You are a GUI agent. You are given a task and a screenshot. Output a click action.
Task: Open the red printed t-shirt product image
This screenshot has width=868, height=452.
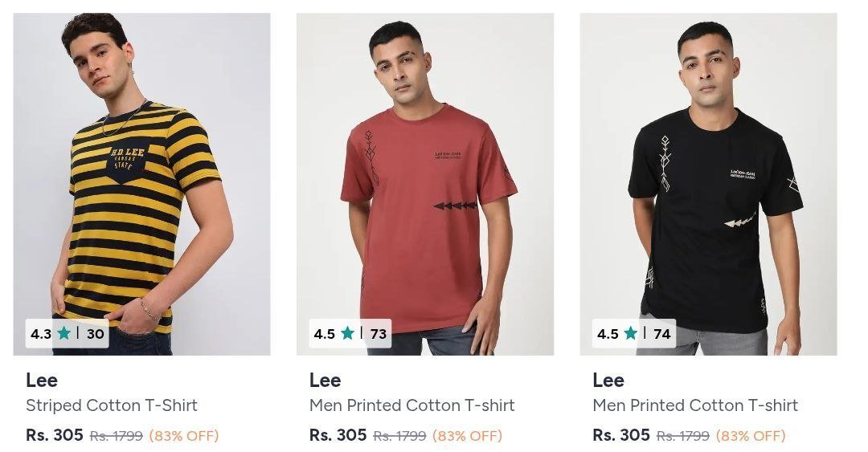[424, 177]
